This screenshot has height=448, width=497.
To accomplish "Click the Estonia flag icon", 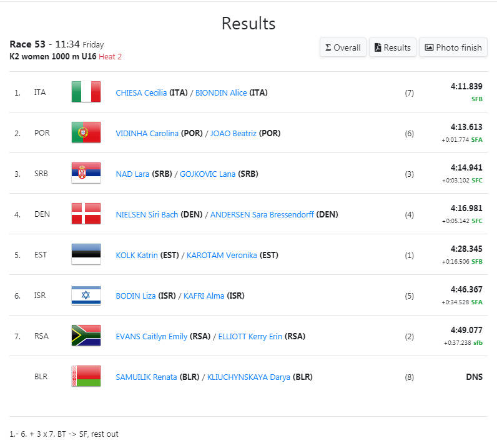I will 86,254.
